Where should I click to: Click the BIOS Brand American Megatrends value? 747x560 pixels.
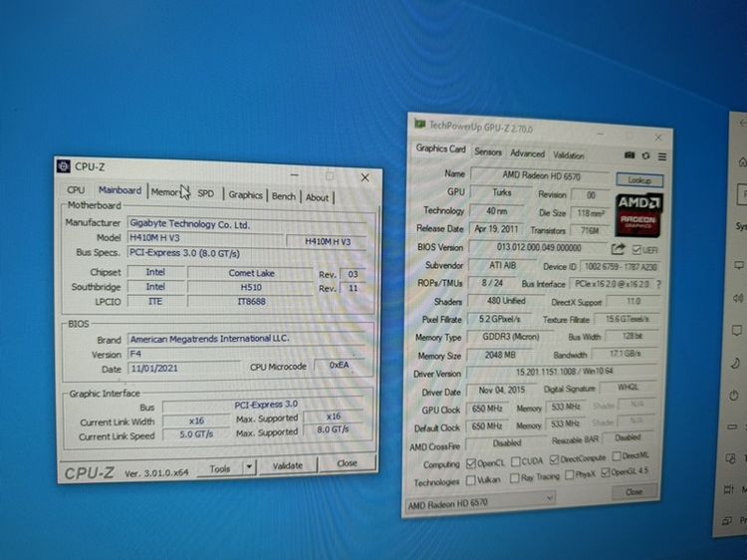click(x=248, y=339)
